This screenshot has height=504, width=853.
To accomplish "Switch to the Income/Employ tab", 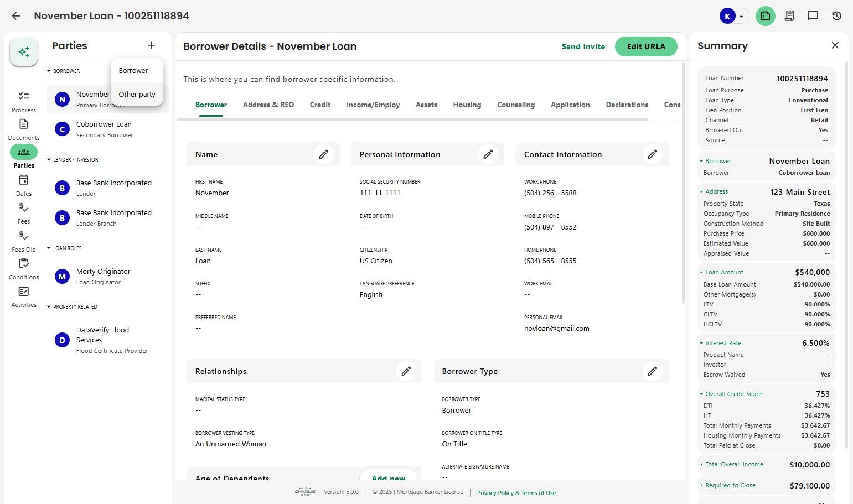I will [373, 105].
